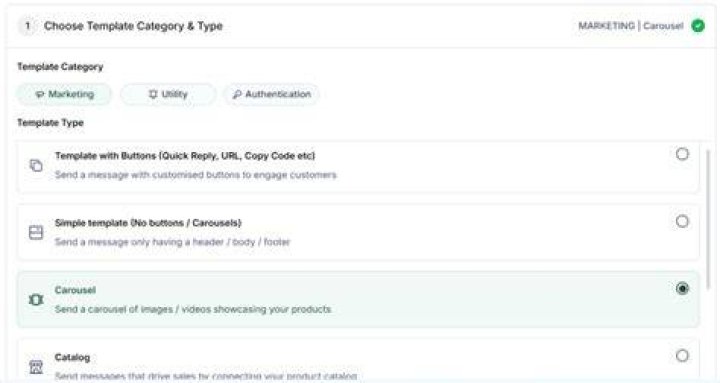The height and width of the screenshot is (383, 720).
Task: Click the megaphone icon on Marketing
Action: pyautogui.click(x=40, y=94)
